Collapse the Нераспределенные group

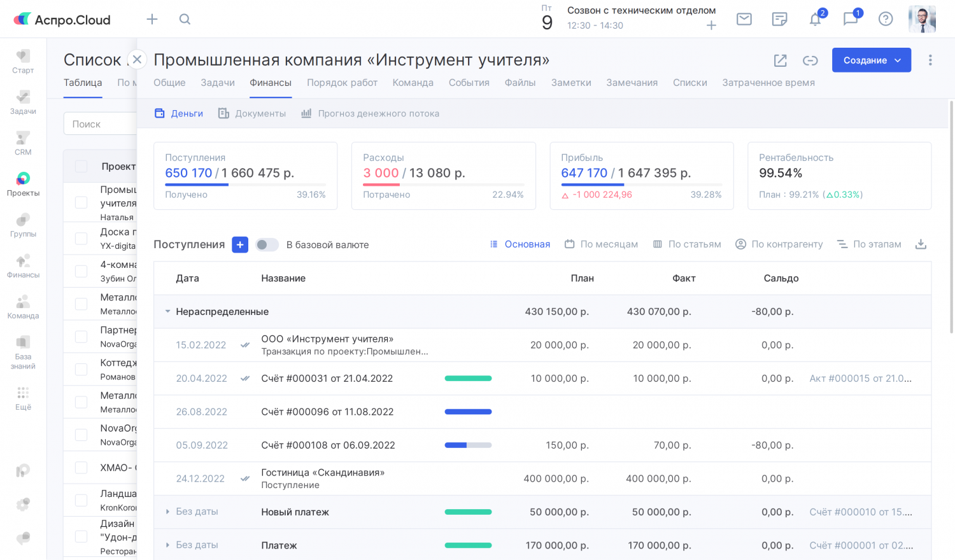(167, 312)
